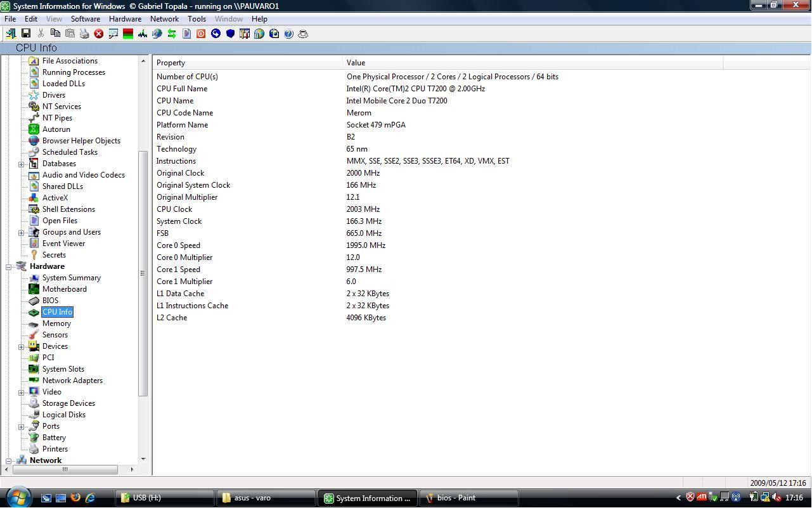Open the Software menu
The width and height of the screenshot is (812, 508).
coord(86,19)
